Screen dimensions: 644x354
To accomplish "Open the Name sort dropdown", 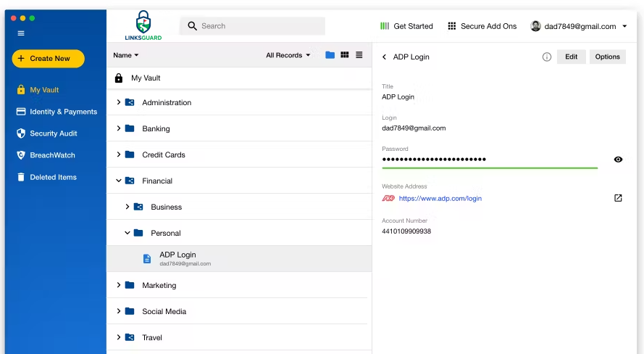I will pos(126,55).
